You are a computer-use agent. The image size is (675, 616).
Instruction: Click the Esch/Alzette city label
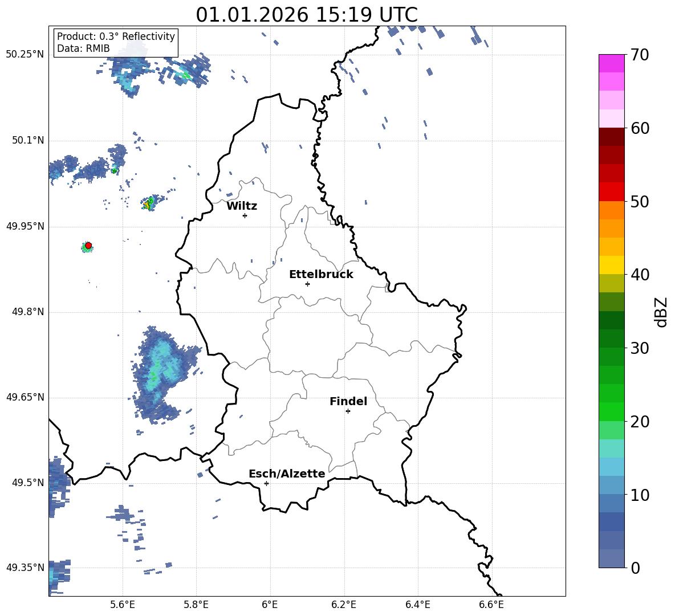click(x=287, y=474)
